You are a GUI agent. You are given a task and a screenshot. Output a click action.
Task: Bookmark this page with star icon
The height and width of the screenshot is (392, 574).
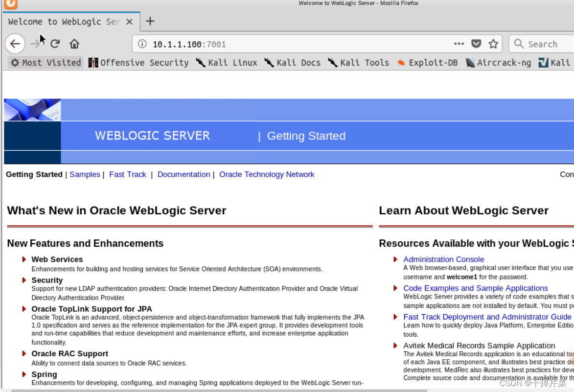click(x=493, y=44)
